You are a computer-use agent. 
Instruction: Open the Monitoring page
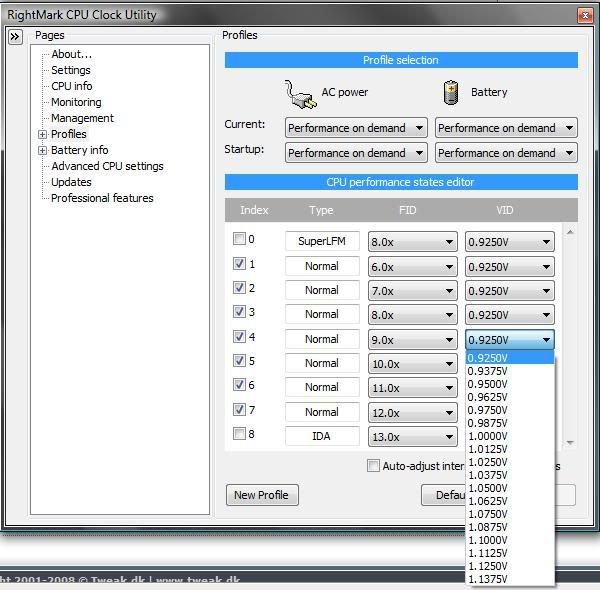[76, 102]
